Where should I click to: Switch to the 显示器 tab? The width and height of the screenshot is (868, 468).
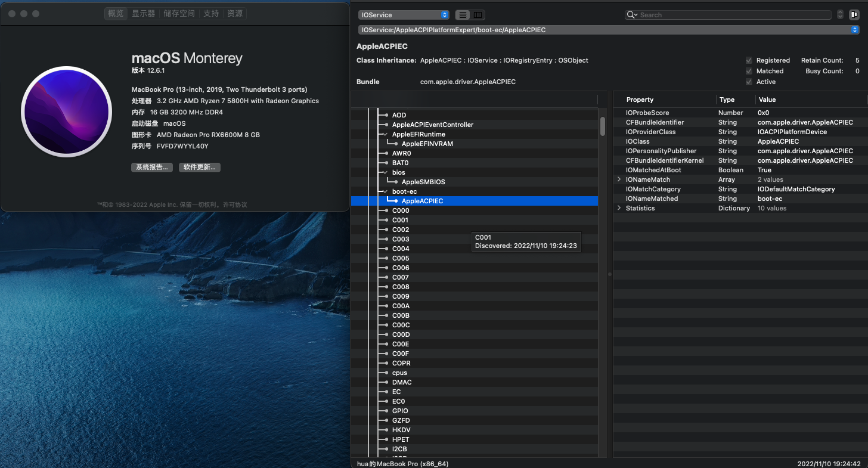(x=143, y=14)
